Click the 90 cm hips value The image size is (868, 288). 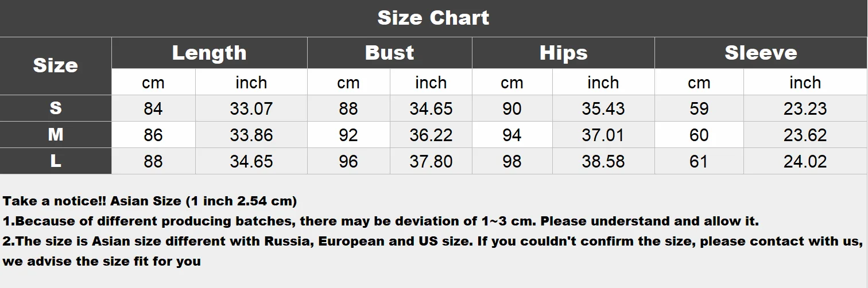pos(512,108)
